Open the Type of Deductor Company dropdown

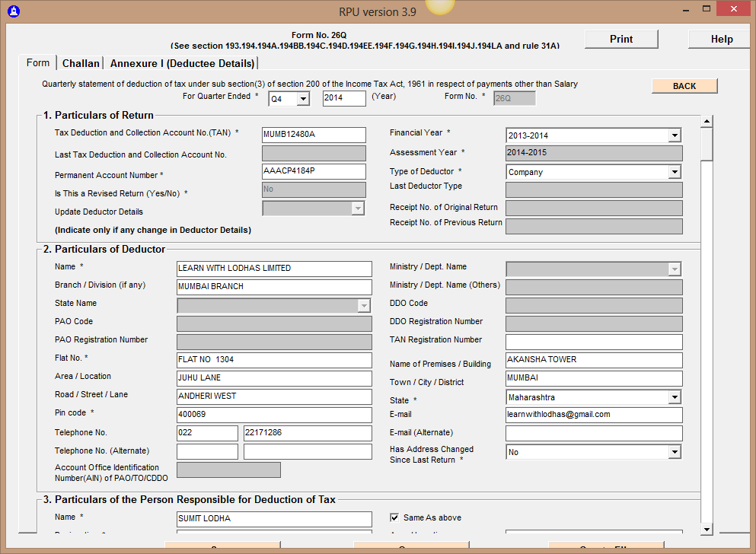(675, 172)
